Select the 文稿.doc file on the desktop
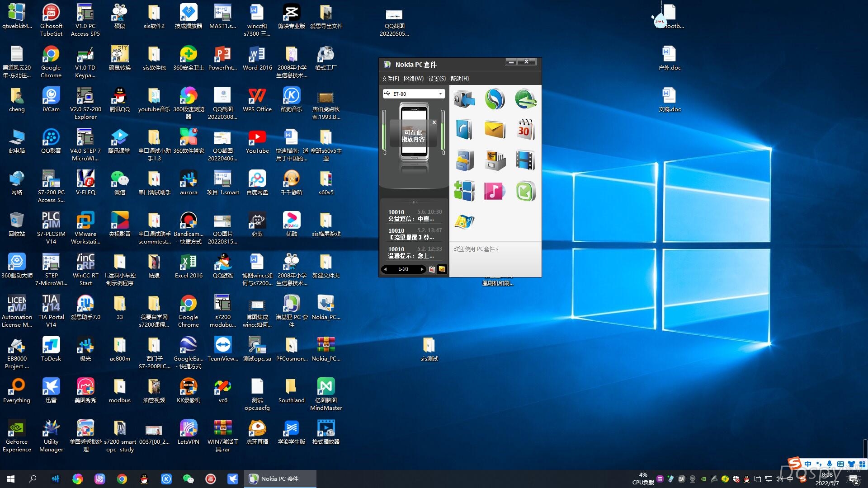Screen dimensions: 868x488 tap(670, 99)
